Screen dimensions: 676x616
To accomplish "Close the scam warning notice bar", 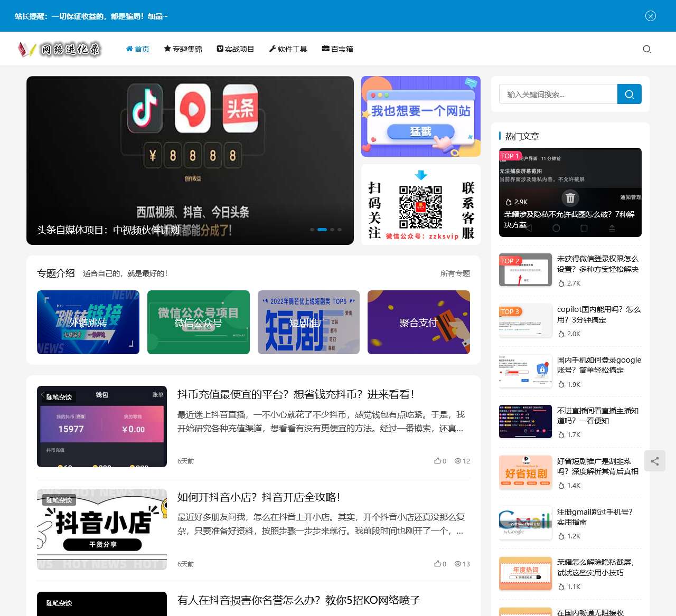I will click(650, 16).
